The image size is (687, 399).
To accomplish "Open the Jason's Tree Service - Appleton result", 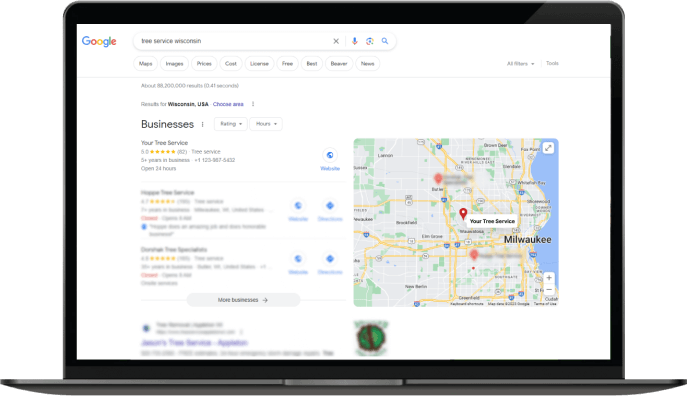I will (194, 343).
